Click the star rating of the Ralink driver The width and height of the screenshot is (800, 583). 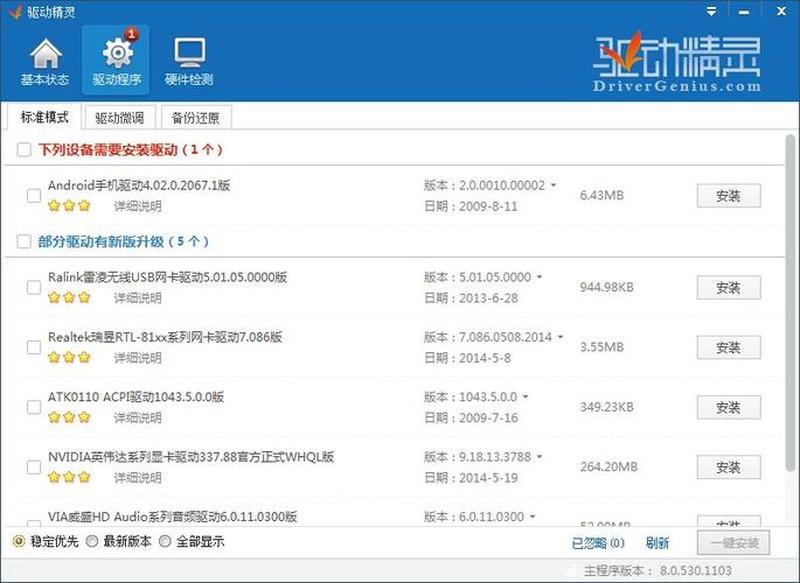point(69,297)
